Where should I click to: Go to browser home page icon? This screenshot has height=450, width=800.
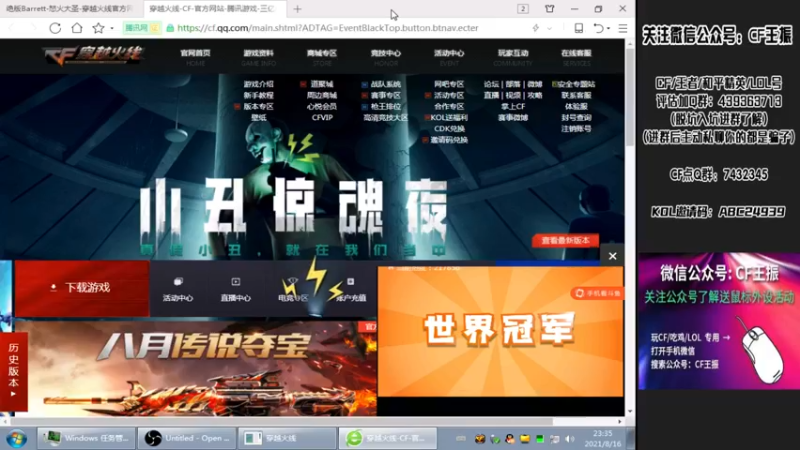click(77, 28)
